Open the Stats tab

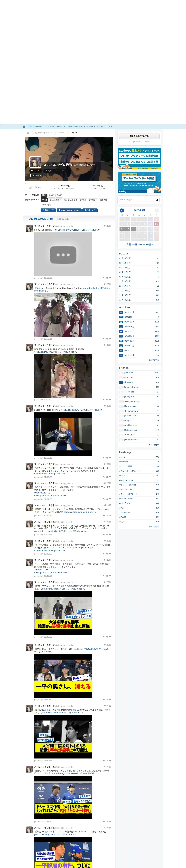coord(35,187)
